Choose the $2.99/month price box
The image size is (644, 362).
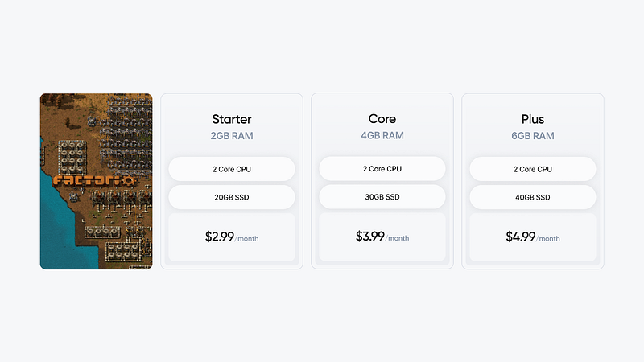coord(232,237)
